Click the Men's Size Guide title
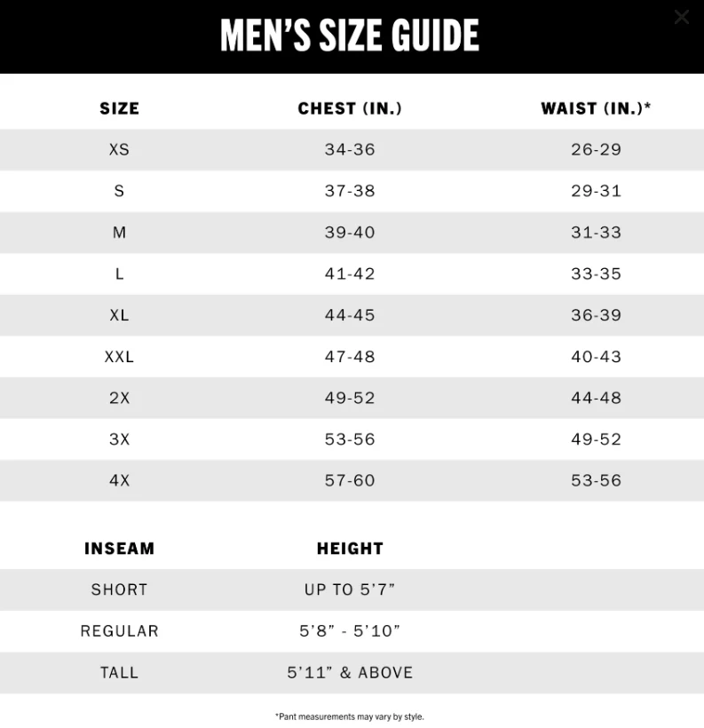 350,36
